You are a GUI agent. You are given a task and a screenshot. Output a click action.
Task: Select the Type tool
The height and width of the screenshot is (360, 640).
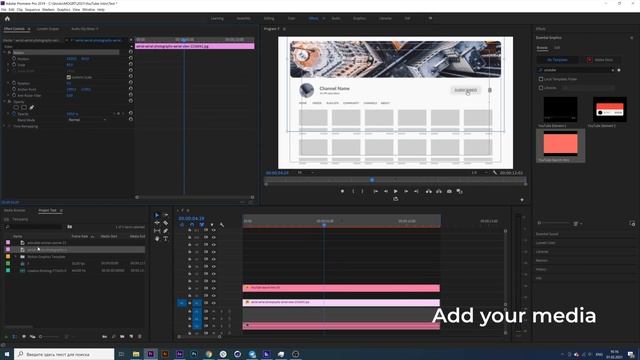pos(165,238)
